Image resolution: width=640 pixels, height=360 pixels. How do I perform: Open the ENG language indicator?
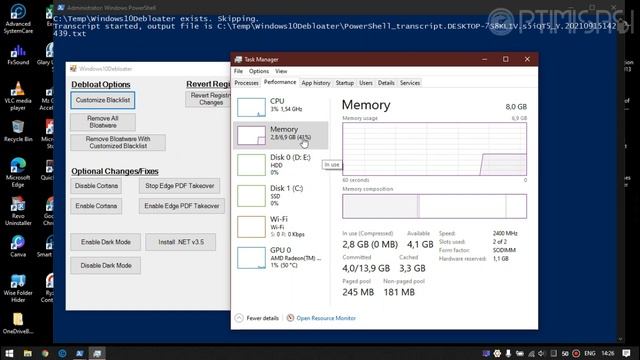589,353
